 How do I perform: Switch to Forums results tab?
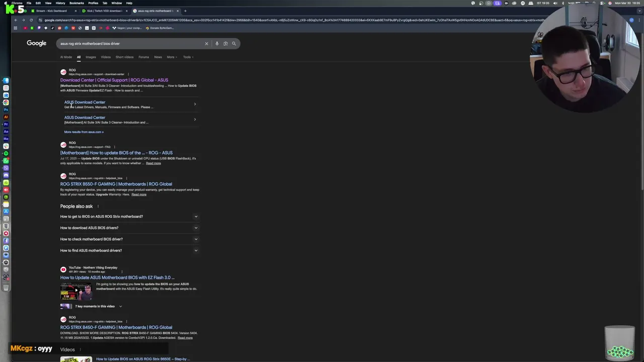tap(144, 57)
